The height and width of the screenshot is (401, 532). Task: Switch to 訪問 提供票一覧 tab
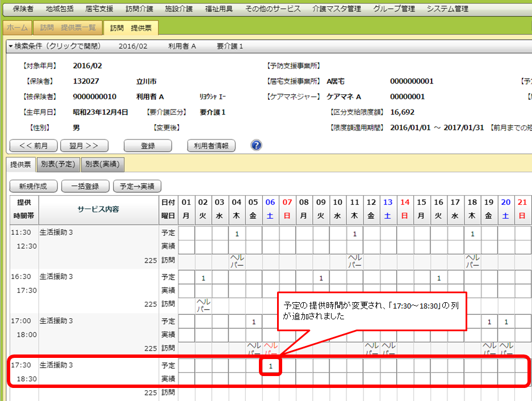[x=68, y=28]
